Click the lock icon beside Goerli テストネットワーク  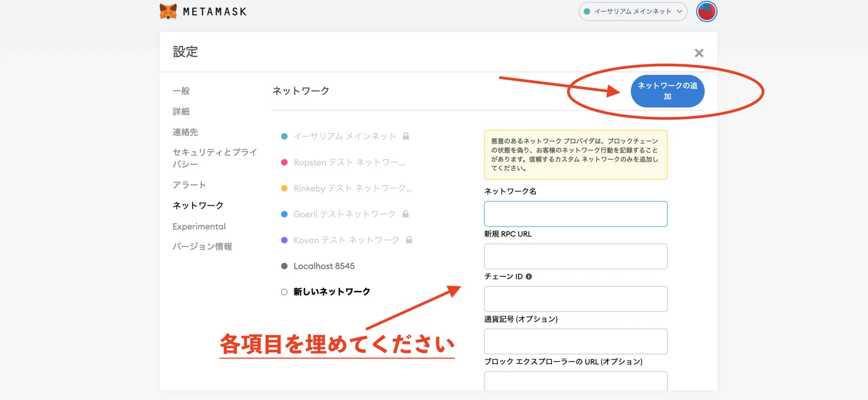click(406, 214)
